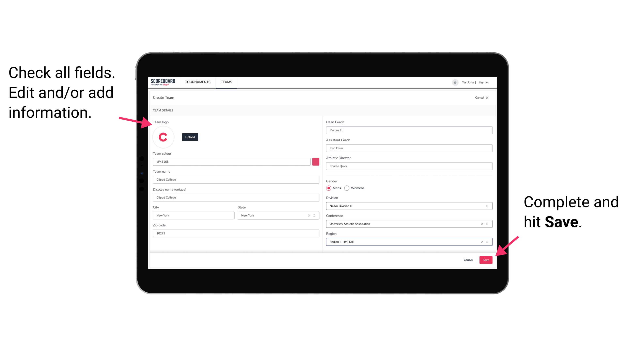Image resolution: width=644 pixels, height=346 pixels.
Task: Click the region clear X icon
Action: tap(480, 242)
